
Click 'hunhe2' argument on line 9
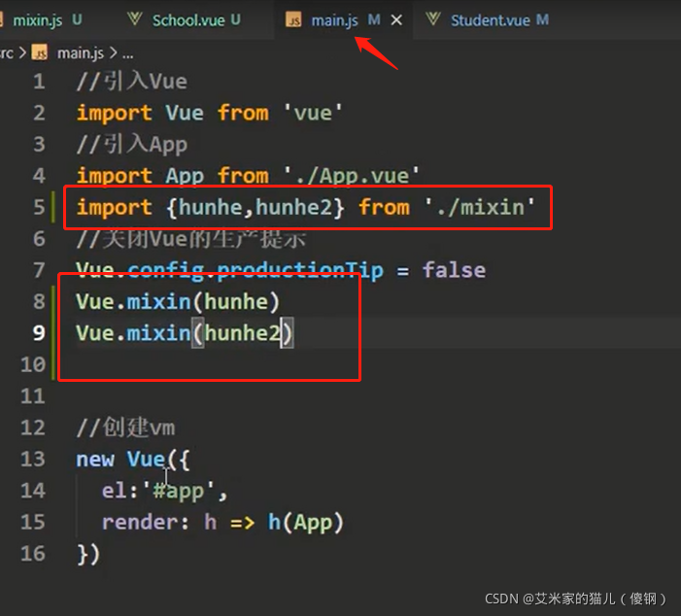243,333
